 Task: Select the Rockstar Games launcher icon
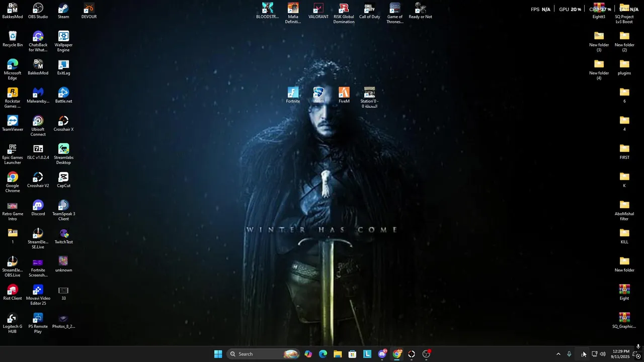point(13,98)
